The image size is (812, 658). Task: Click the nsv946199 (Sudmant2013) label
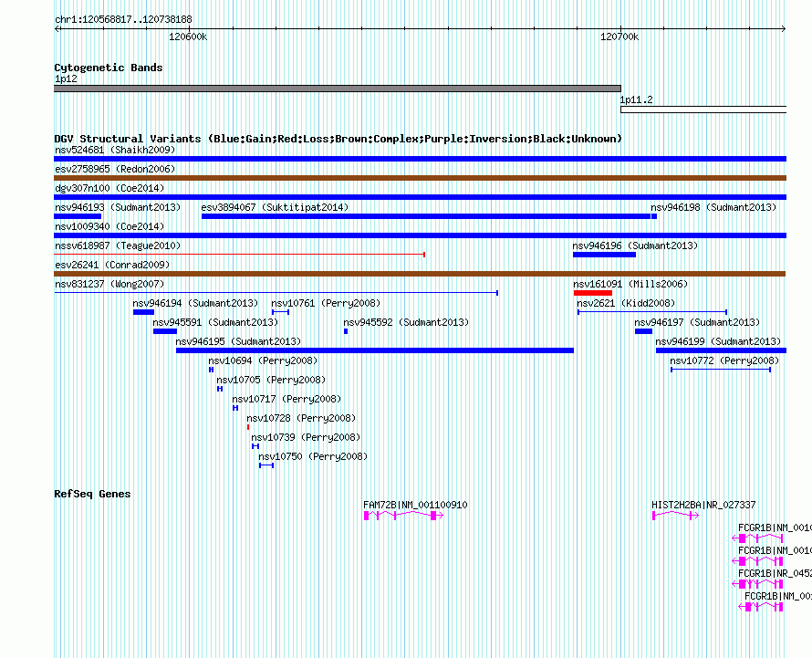[x=718, y=342]
